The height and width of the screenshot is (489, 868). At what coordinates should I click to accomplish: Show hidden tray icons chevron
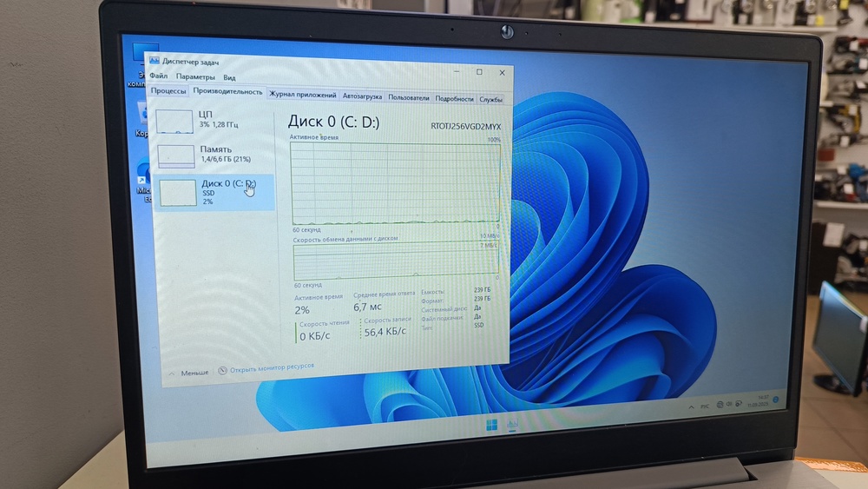pyautogui.click(x=691, y=407)
